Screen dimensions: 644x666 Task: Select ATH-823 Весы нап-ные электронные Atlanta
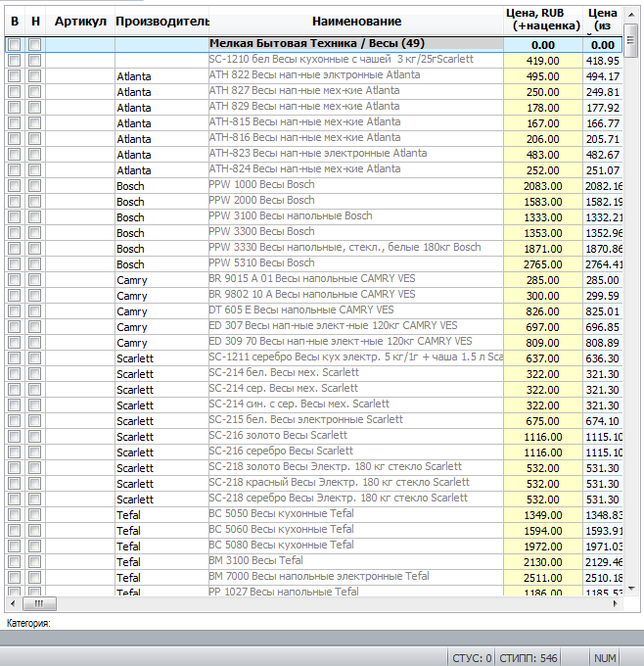pyautogui.click(x=314, y=154)
